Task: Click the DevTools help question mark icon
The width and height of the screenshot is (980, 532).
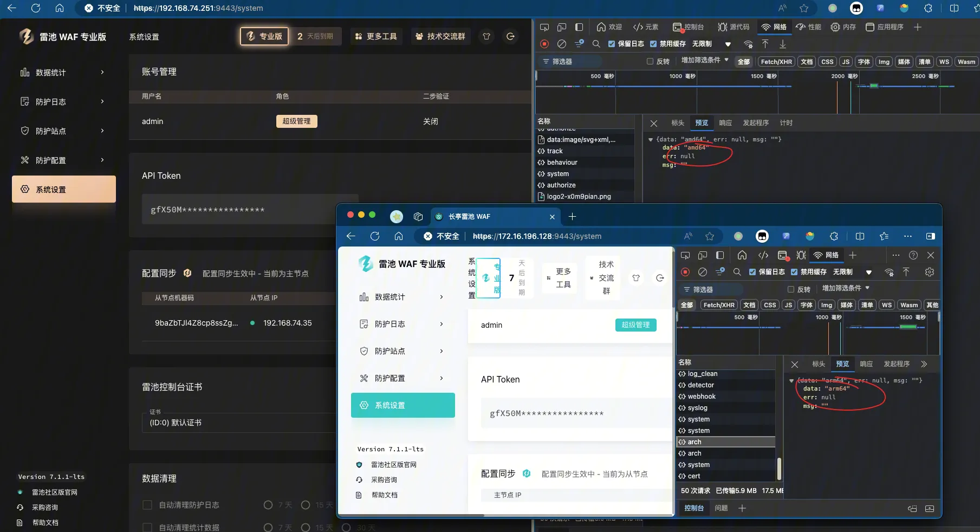Action: pos(913,255)
